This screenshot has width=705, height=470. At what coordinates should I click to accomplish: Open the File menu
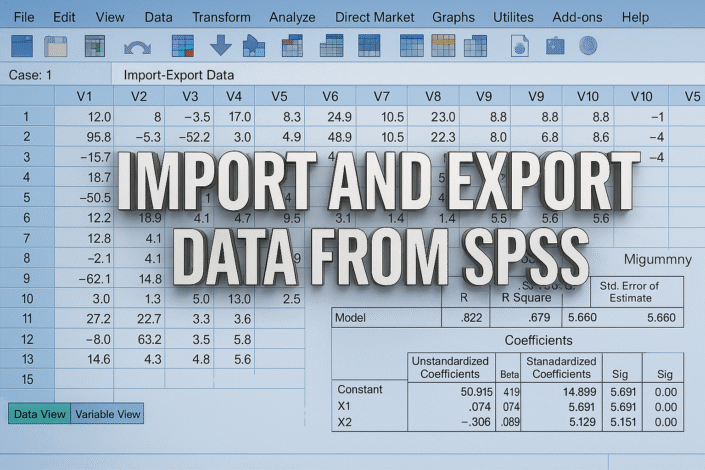click(x=24, y=17)
